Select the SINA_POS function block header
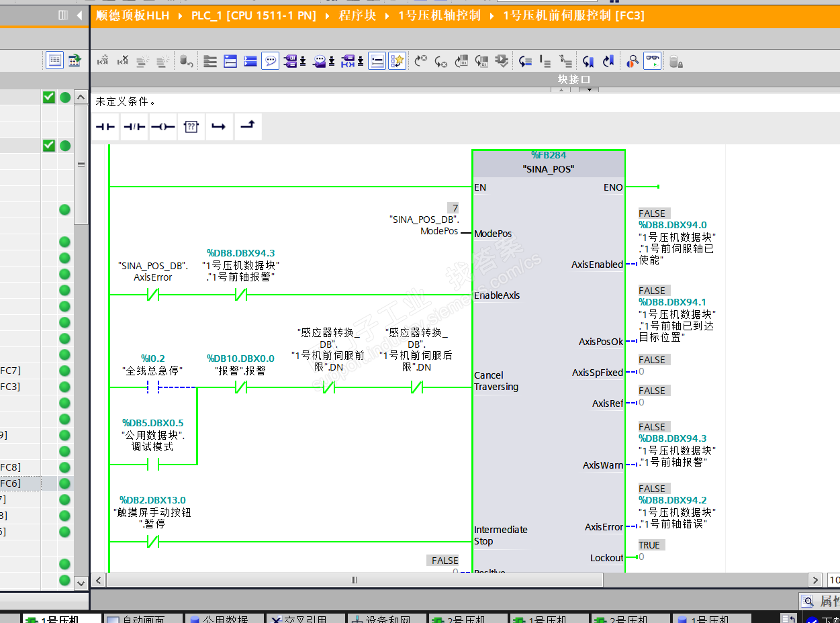Viewport: 840px width, 623px height. [x=548, y=169]
